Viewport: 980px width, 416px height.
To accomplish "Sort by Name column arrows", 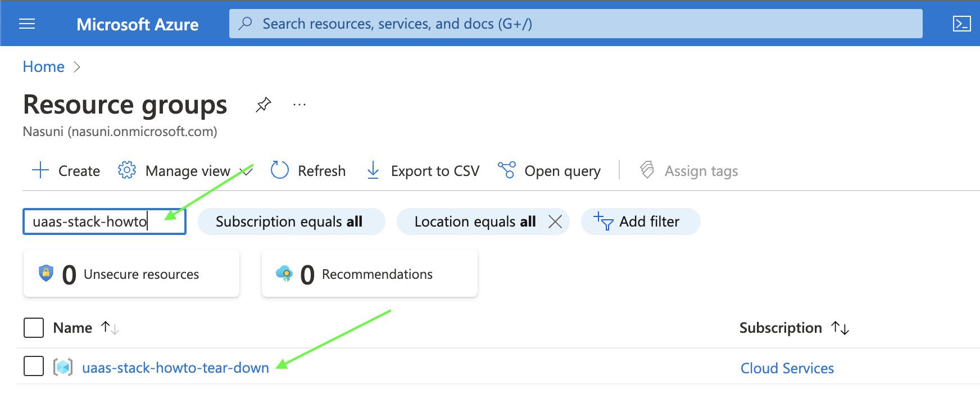I will click(x=110, y=327).
